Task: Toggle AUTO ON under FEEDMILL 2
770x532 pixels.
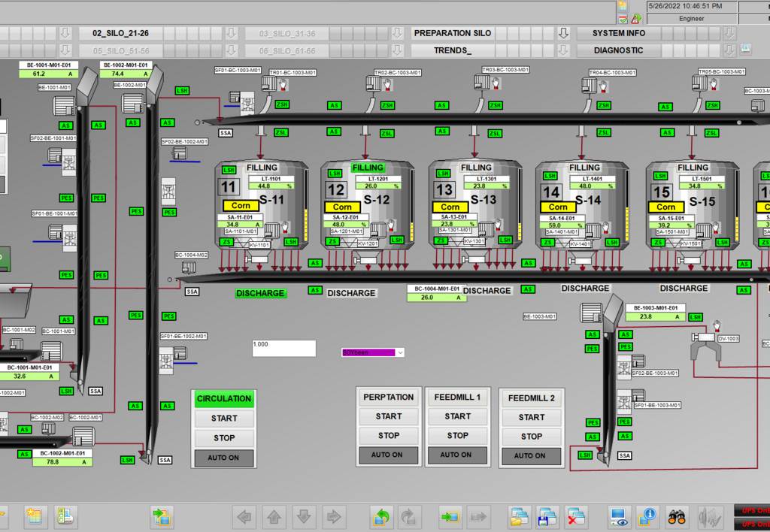Action: point(531,455)
